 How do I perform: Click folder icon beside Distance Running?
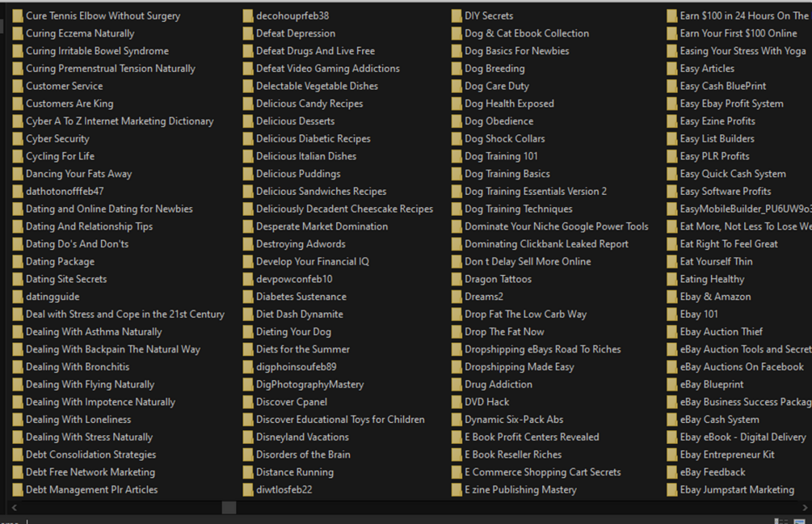tap(247, 472)
